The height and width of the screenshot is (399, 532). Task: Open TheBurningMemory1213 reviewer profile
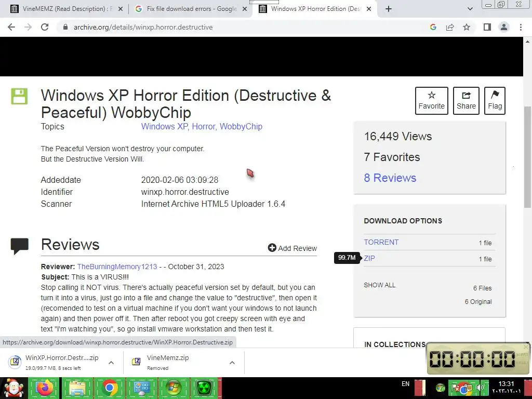click(117, 267)
